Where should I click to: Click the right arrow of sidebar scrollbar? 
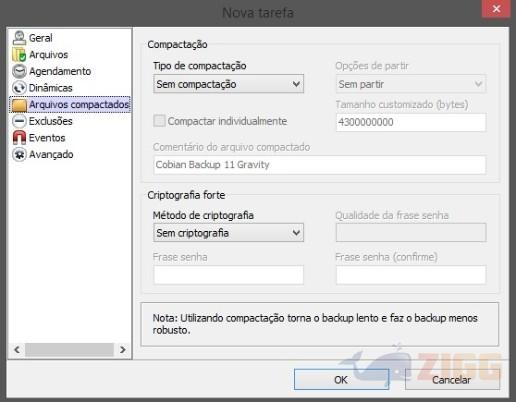123,350
